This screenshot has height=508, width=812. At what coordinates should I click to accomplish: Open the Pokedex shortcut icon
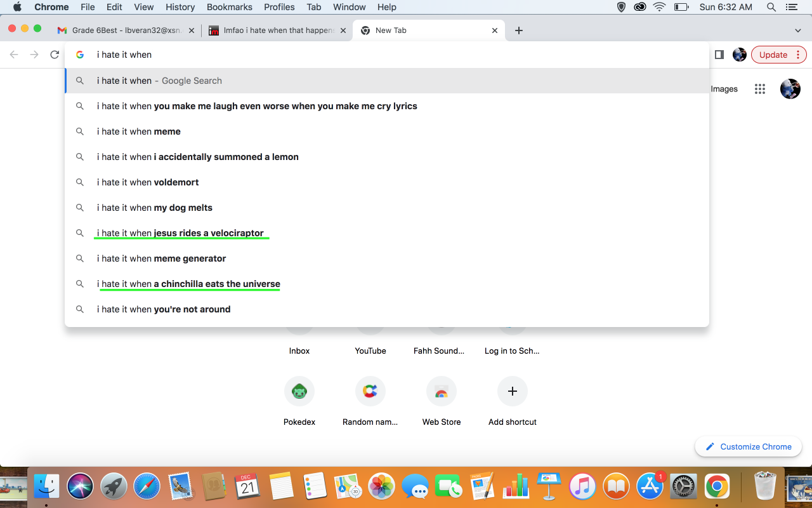[x=299, y=391]
